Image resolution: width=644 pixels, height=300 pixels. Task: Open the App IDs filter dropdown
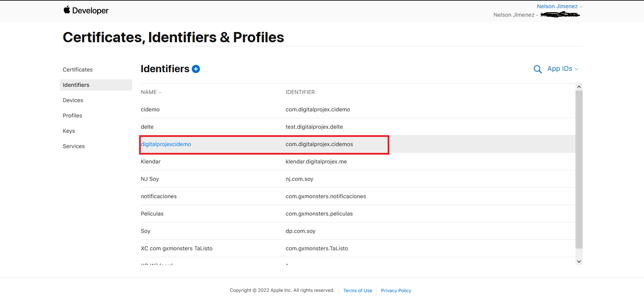(x=563, y=69)
